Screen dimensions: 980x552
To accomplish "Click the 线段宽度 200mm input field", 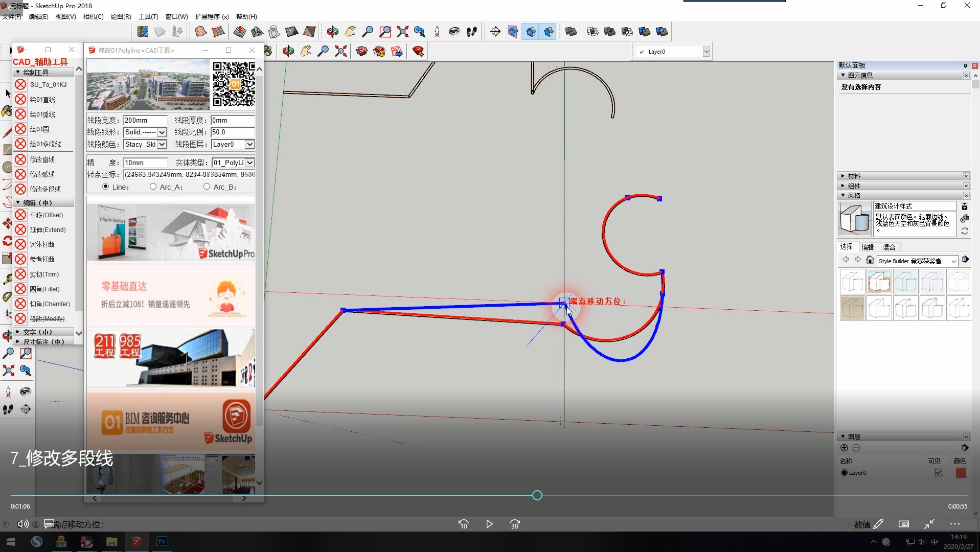I will coord(145,120).
